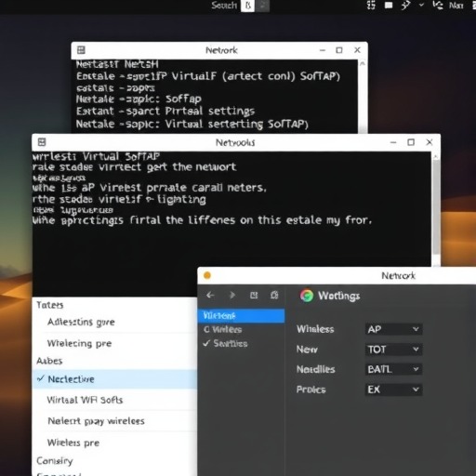Minimize the top Network terminal window
Image resolution: width=476 pixels, height=476 pixels.
pyautogui.click(x=323, y=50)
